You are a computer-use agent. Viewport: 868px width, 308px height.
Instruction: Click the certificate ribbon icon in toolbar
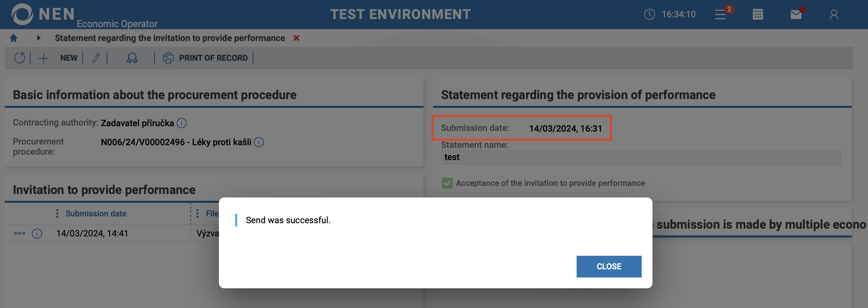[x=132, y=58]
